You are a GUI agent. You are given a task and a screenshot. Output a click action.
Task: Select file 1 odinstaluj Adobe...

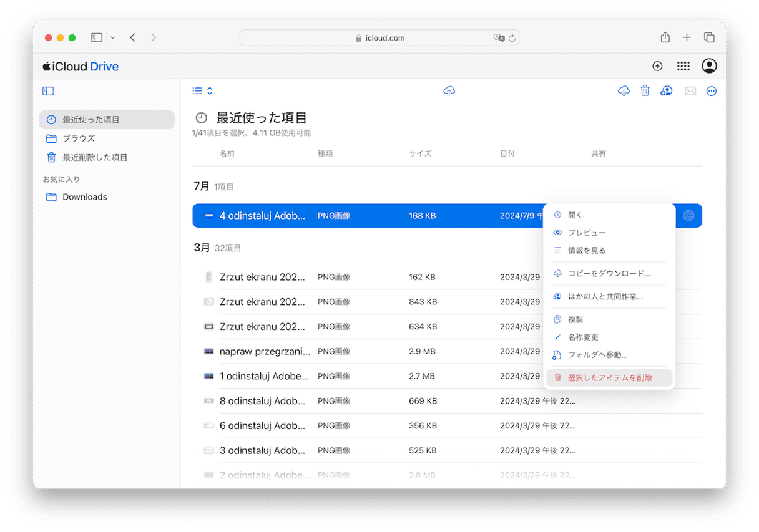click(265, 377)
